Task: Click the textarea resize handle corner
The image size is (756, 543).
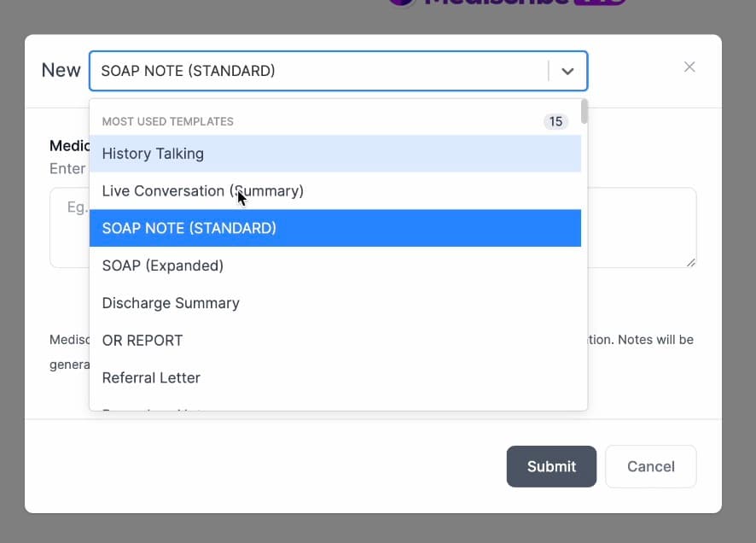Action: pos(691,264)
